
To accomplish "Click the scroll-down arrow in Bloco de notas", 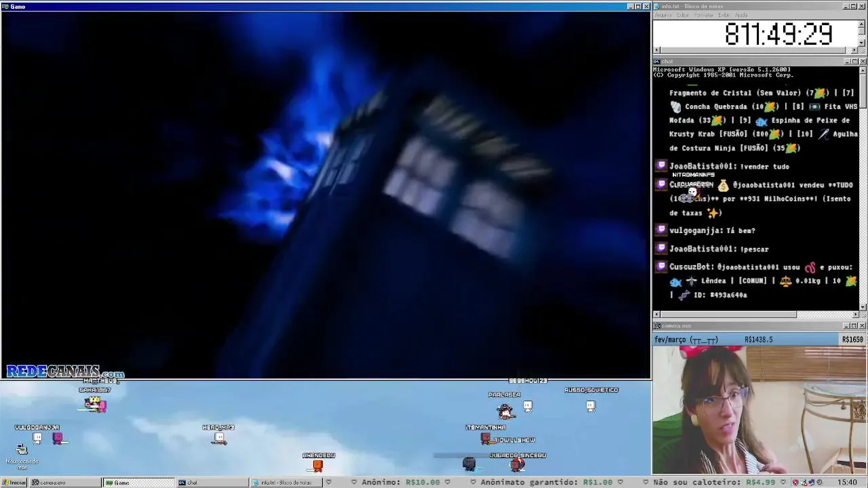I will pos(862,43).
